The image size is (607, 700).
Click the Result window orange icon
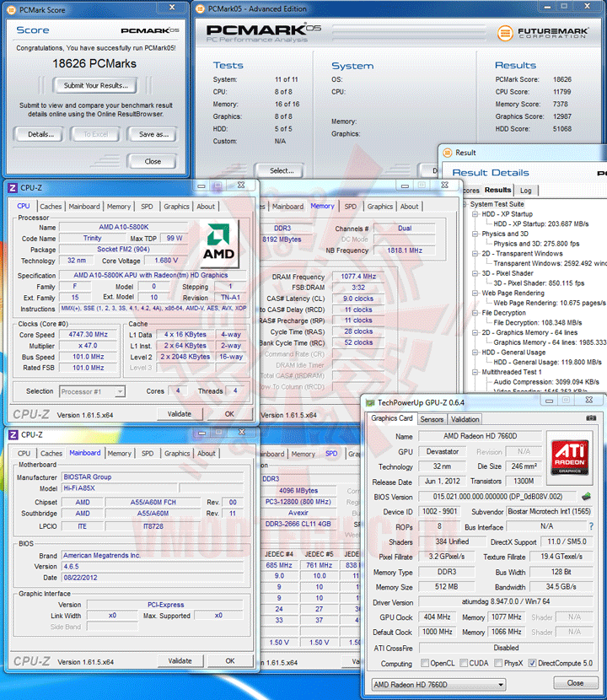point(447,153)
